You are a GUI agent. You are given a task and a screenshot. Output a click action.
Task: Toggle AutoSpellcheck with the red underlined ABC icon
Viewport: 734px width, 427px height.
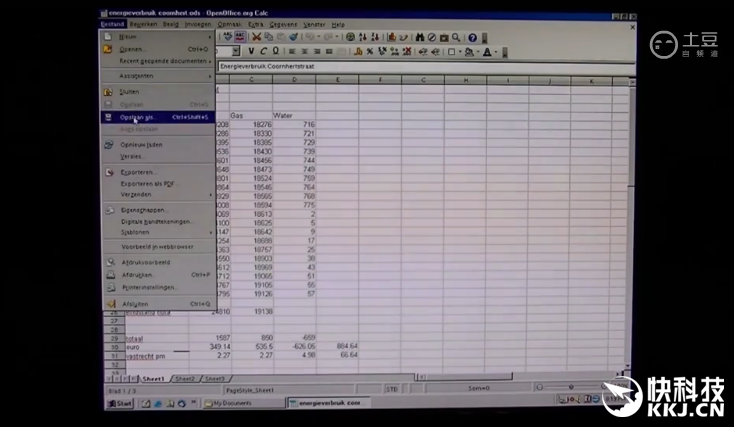click(x=240, y=37)
